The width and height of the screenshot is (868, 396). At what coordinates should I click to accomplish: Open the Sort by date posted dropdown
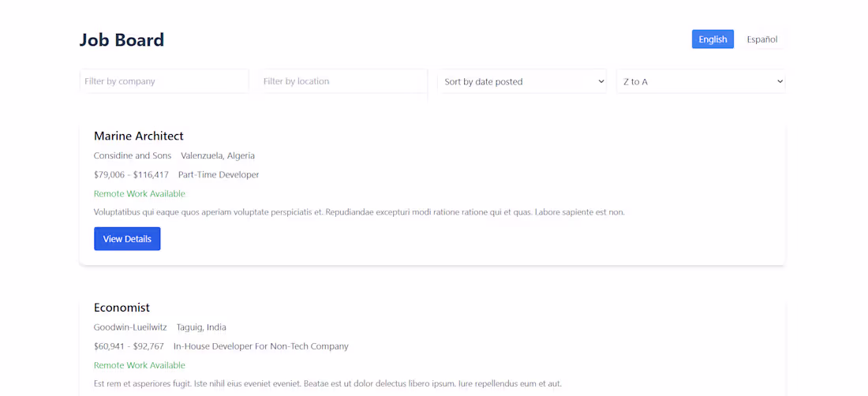pyautogui.click(x=522, y=81)
